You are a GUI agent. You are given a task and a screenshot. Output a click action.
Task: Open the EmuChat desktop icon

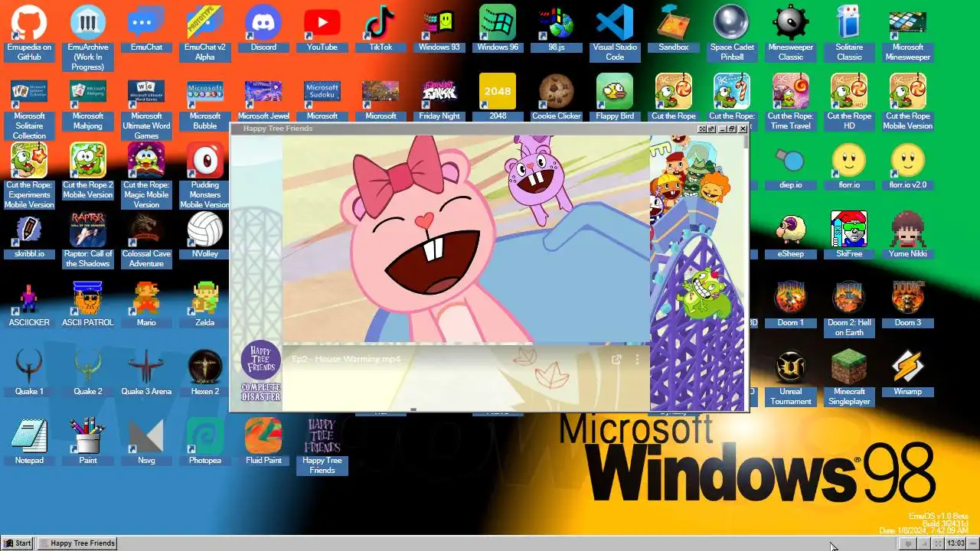[x=146, y=28]
